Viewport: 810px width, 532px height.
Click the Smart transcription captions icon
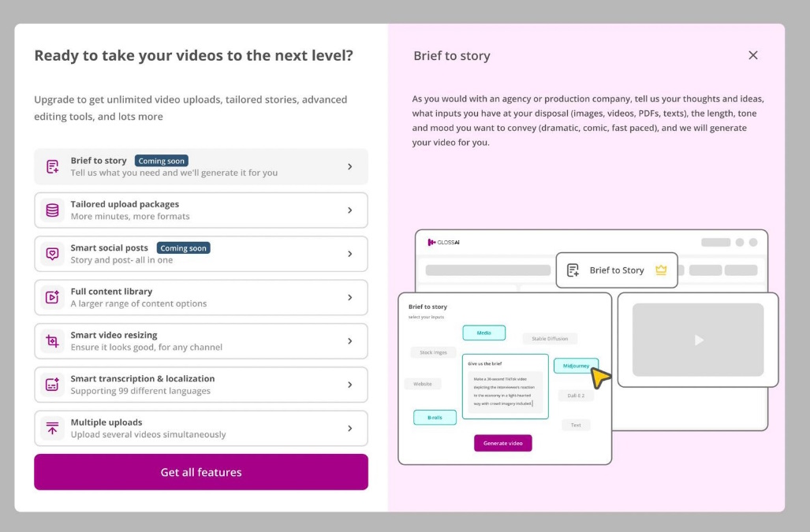point(52,385)
